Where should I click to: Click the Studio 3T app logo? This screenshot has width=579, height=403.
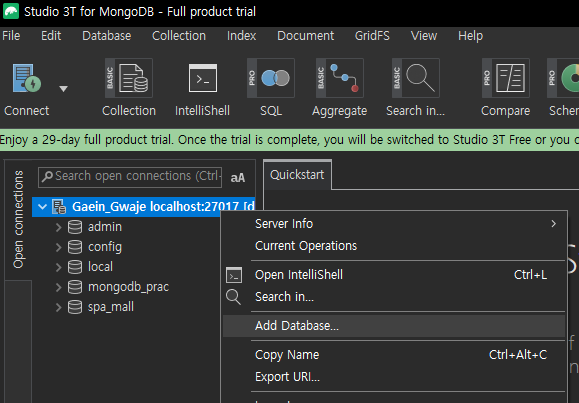tap(11, 11)
